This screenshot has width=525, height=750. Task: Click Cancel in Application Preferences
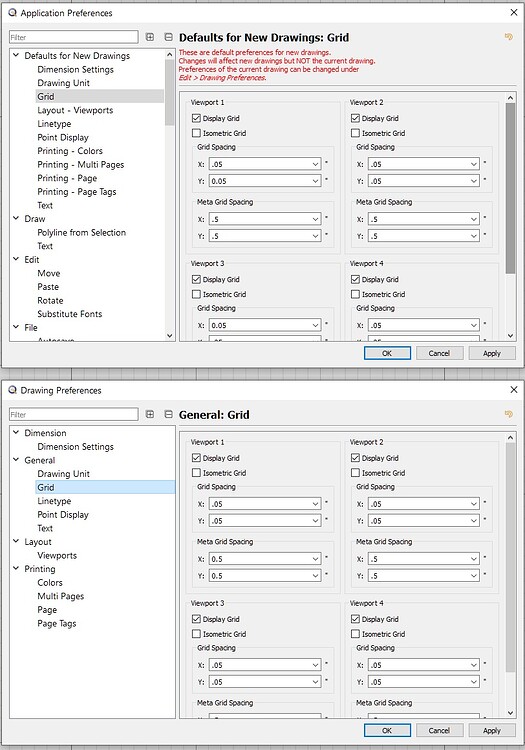click(439, 353)
